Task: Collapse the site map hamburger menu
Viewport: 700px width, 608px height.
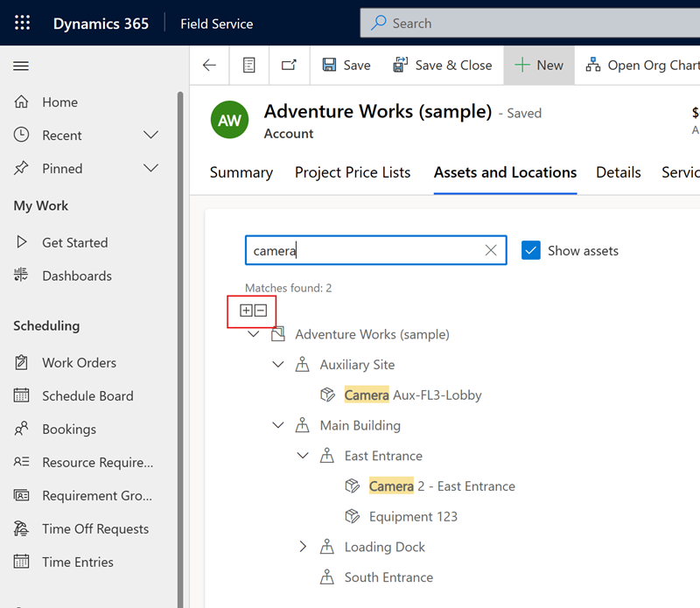Action: tap(21, 66)
